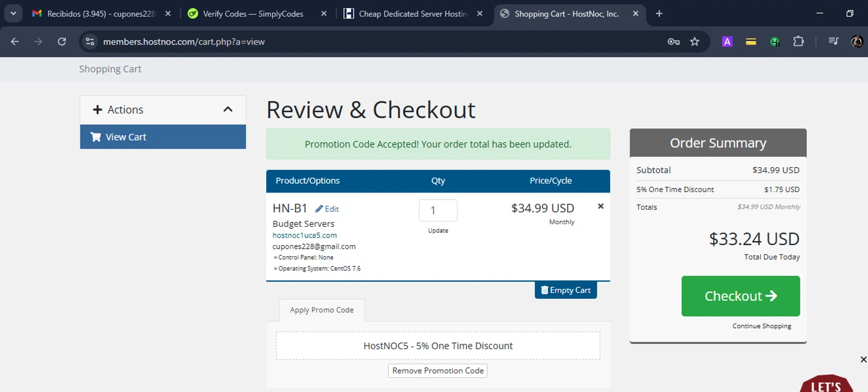
Task: Click the Shopping Cart breadcrumb
Action: [x=110, y=69]
